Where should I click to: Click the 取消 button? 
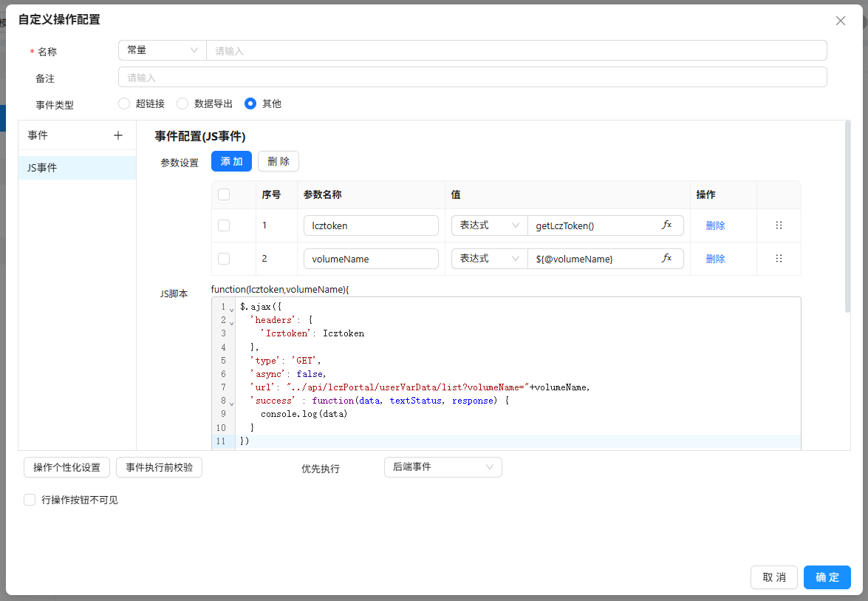click(x=774, y=577)
